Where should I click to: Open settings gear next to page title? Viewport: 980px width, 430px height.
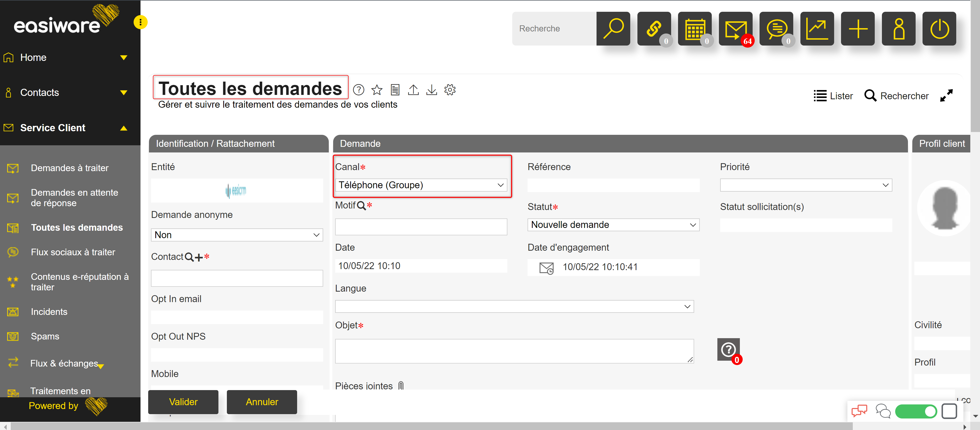[x=450, y=90]
